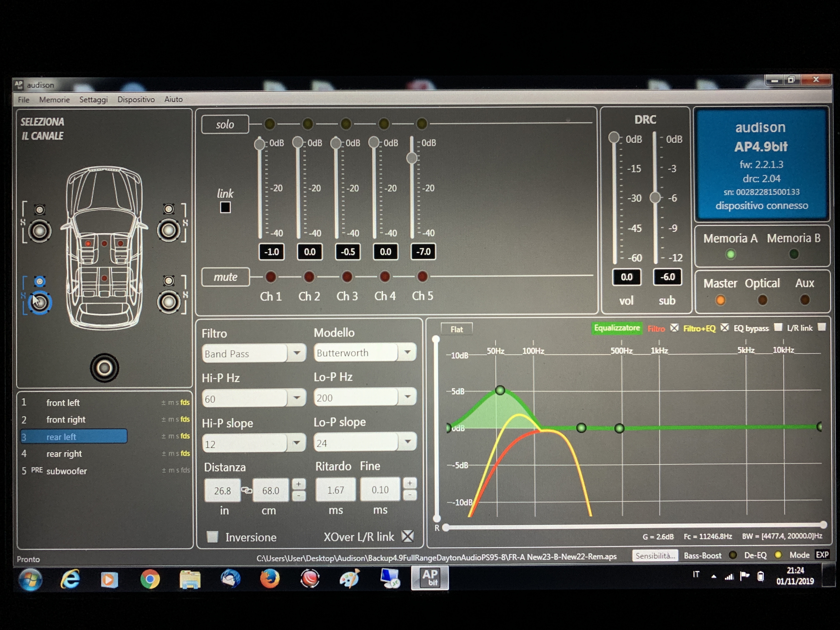Select the rear left woofer speaker icon

click(x=40, y=303)
